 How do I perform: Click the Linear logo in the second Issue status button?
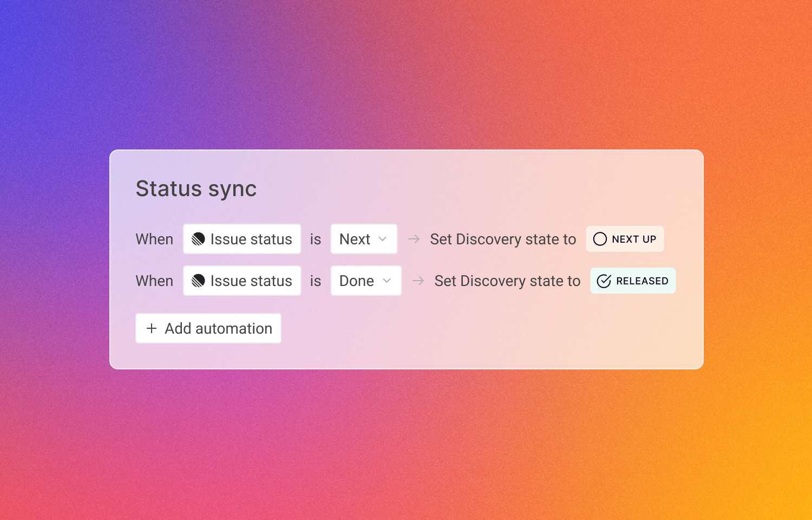pos(199,281)
